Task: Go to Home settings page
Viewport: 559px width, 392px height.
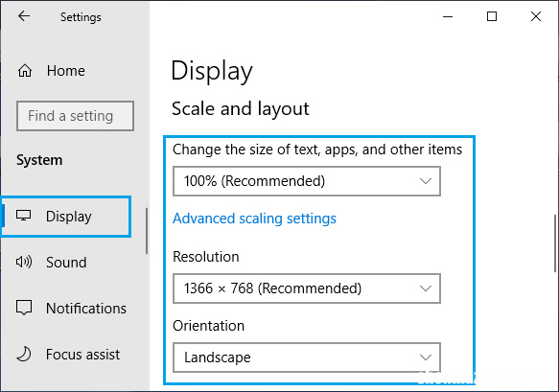Action: coord(66,71)
